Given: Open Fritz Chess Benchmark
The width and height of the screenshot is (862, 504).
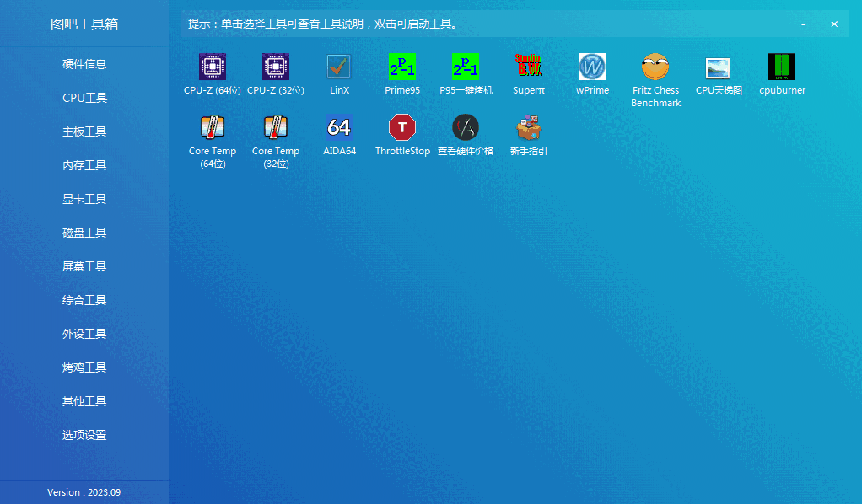Looking at the screenshot, I should [655, 74].
